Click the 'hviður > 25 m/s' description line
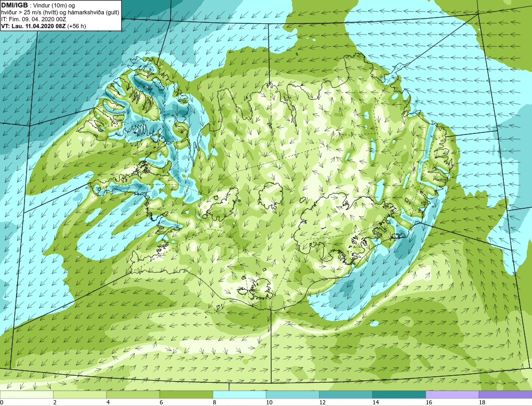Viewport: 532px width, 406px height. point(61,13)
